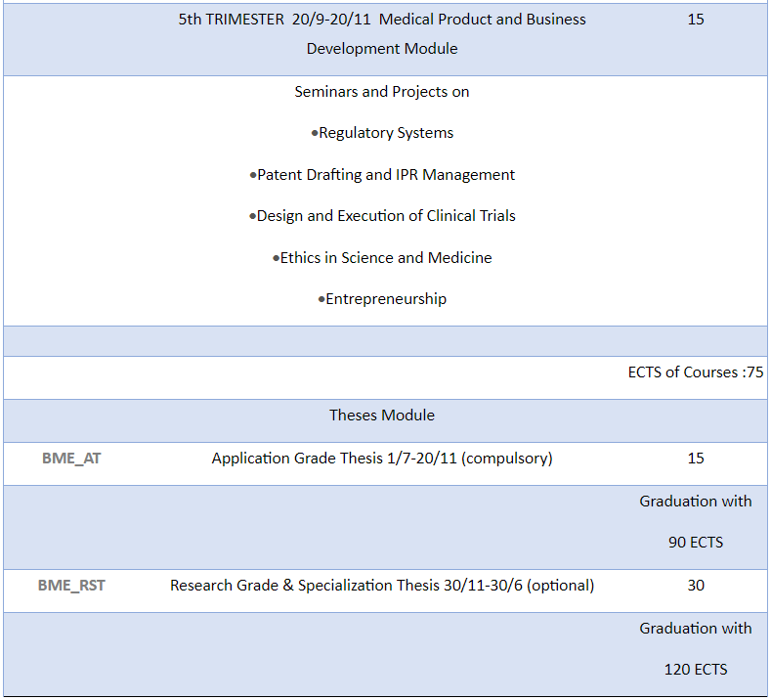Viewport: 771px width, 700px height.
Task: Click Application Grade Thesis (compulsory) title
Action: point(381,459)
